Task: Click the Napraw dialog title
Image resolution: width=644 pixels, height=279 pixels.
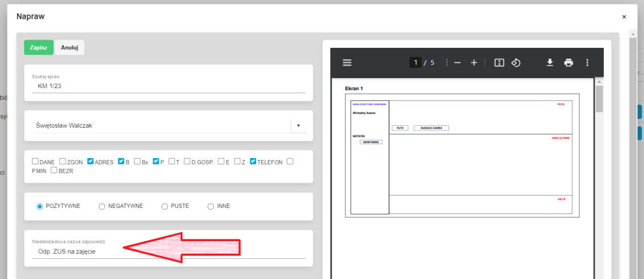Action: tap(30, 17)
